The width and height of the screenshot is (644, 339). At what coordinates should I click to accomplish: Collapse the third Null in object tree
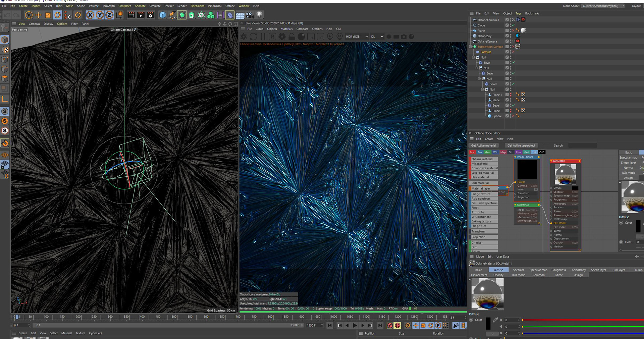pyautogui.click(x=479, y=79)
